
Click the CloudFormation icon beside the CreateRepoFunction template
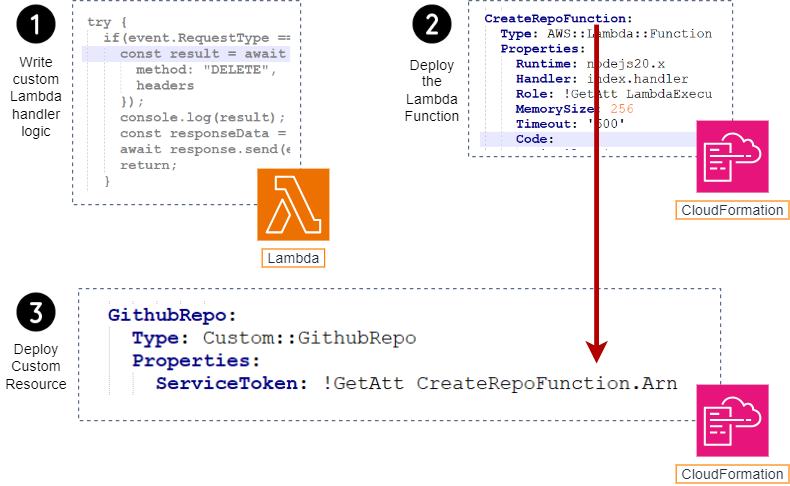click(x=732, y=156)
